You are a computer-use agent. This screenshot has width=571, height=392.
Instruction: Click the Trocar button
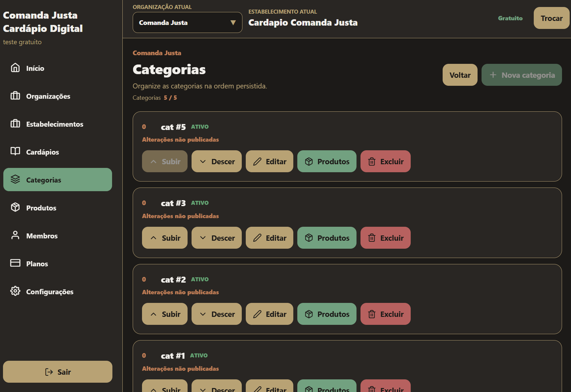[551, 18]
